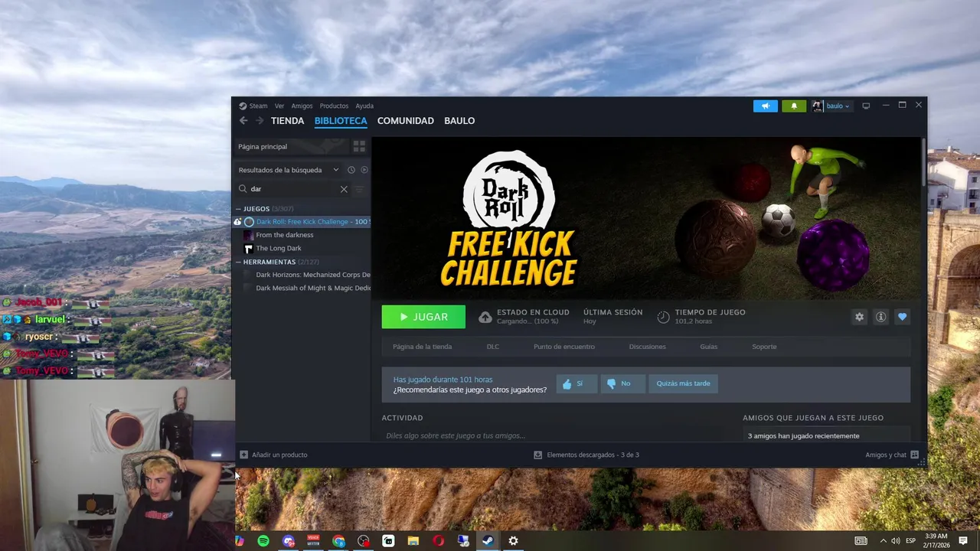Viewport: 980px width, 551px height.
Task: Open the Windows Settings gear in the taskbar
Action: point(513,541)
